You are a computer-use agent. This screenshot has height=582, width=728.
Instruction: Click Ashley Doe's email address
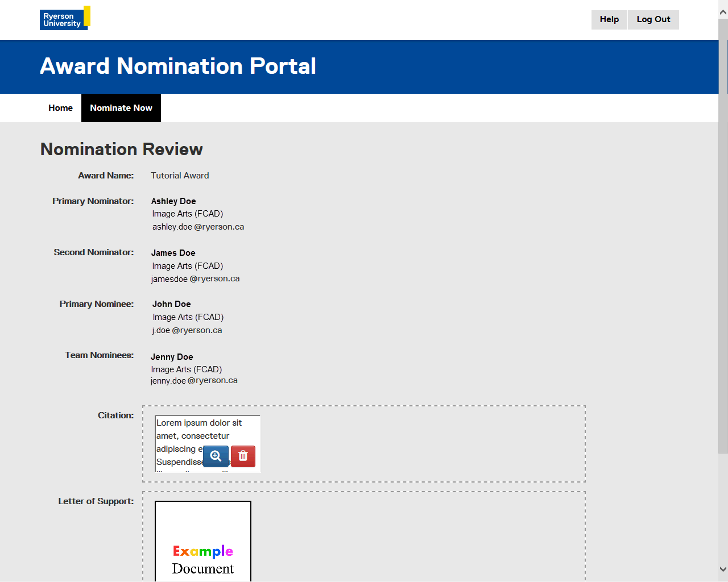tap(198, 227)
